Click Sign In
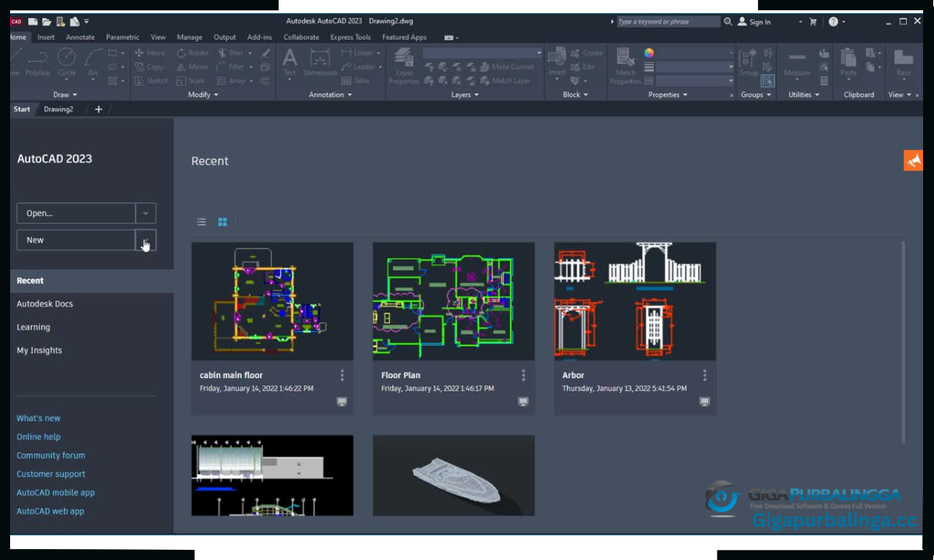Viewport: 934px width, 560px height. click(x=754, y=22)
